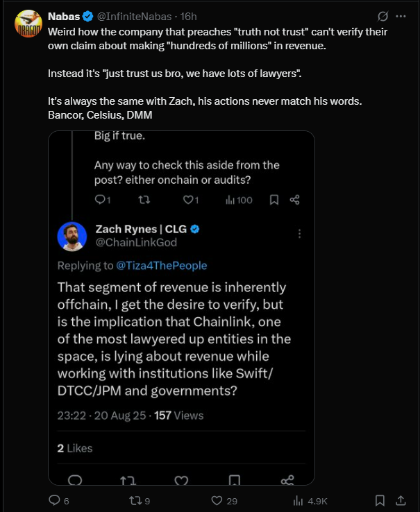Click the share icon beside 100 views
This screenshot has width=420, height=512.
click(x=294, y=200)
